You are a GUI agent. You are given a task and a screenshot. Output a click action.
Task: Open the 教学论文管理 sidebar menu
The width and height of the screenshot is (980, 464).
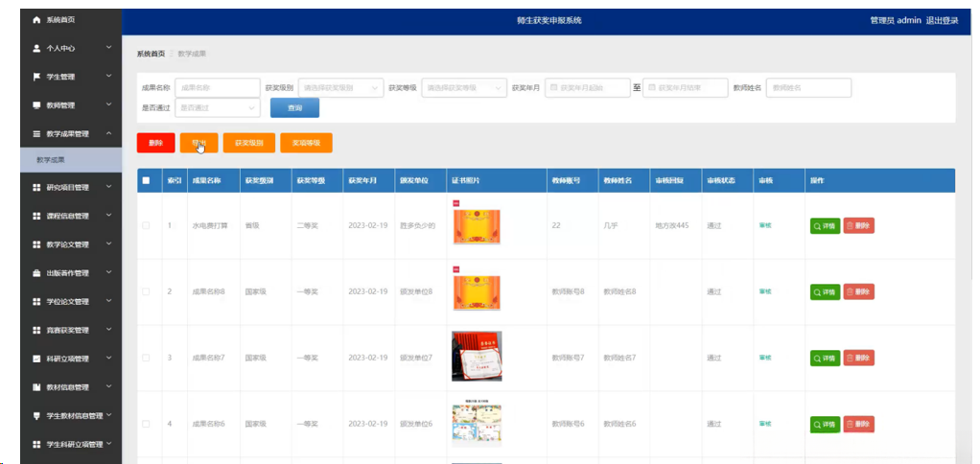point(71,244)
